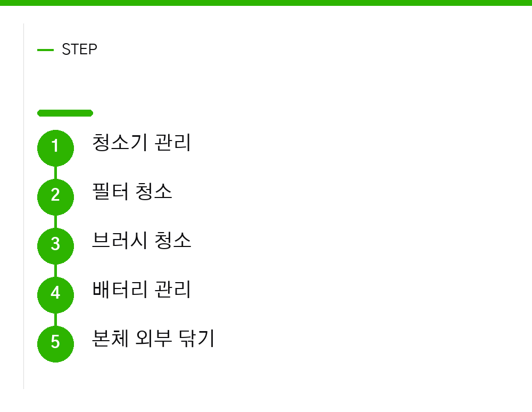
Task: Click the STEP heading text
Action: pyautogui.click(x=79, y=50)
